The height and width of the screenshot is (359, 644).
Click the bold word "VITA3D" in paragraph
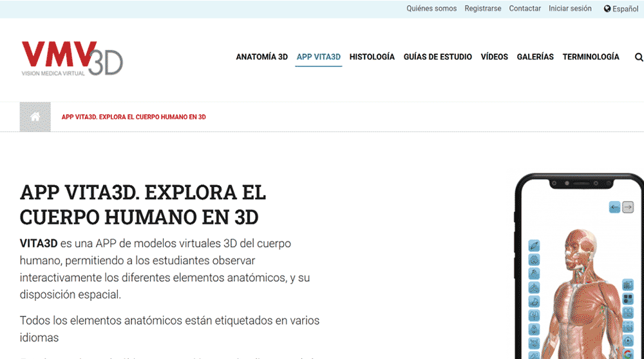[39, 244]
